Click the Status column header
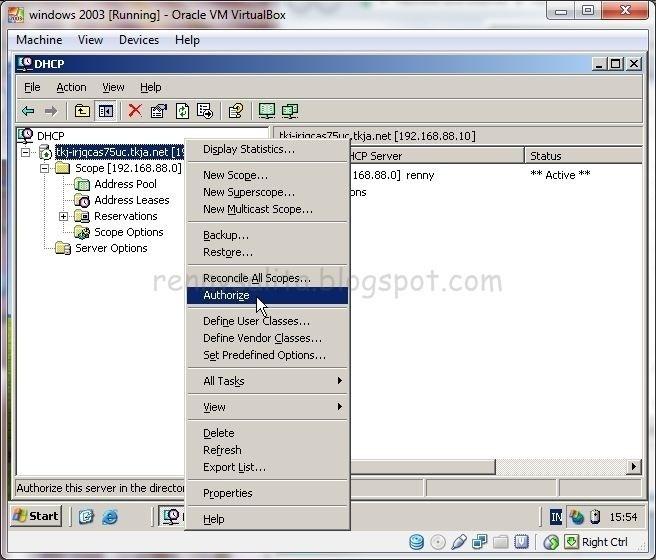The height and width of the screenshot is (560, 656). coord(583,156)
